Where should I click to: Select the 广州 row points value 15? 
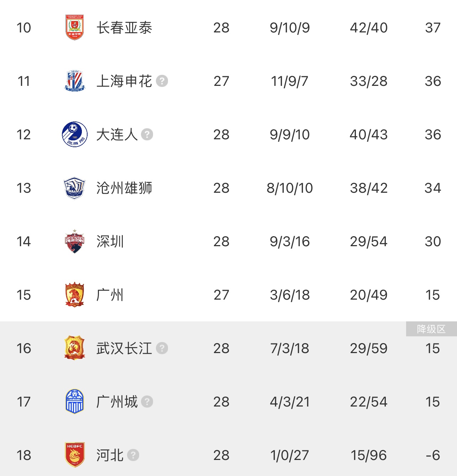433,295
